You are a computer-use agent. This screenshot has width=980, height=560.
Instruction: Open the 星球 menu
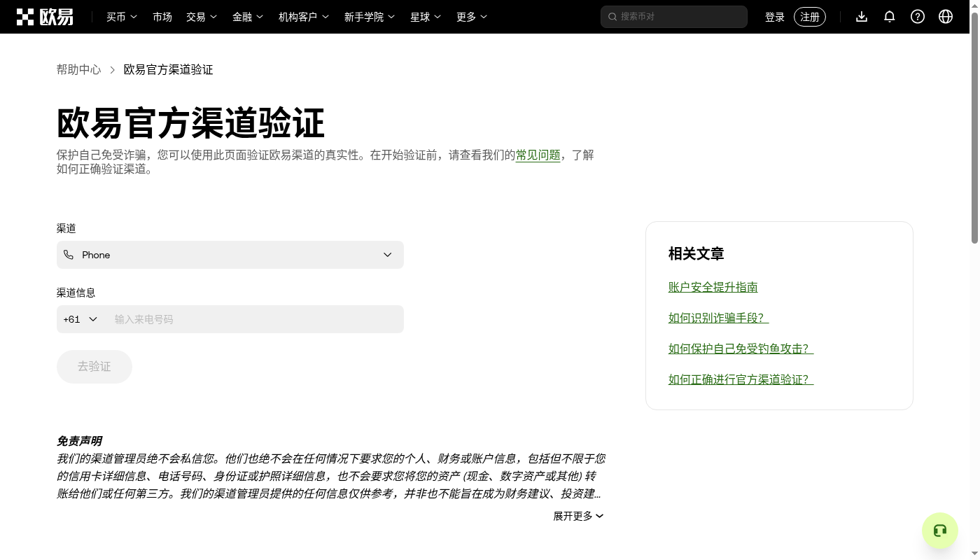[x=426, y=17]
